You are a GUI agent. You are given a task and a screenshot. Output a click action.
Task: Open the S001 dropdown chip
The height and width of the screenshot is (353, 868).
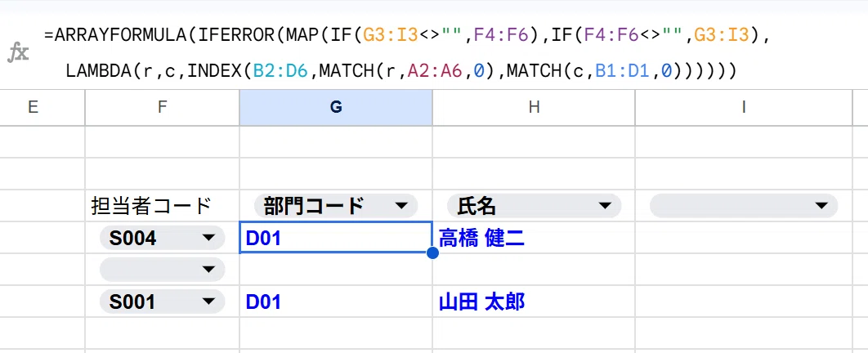(162, 302)
